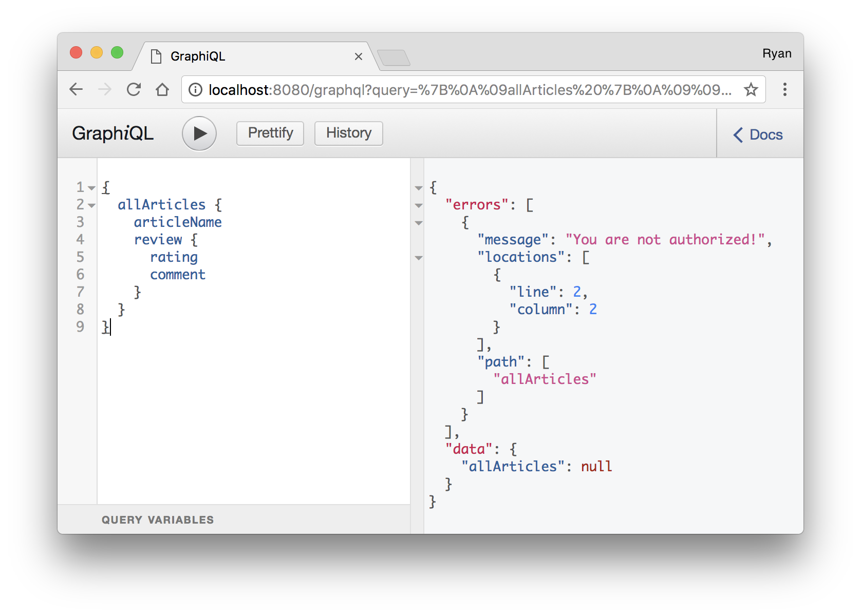Click the review field in the query

tap(158, 240)
